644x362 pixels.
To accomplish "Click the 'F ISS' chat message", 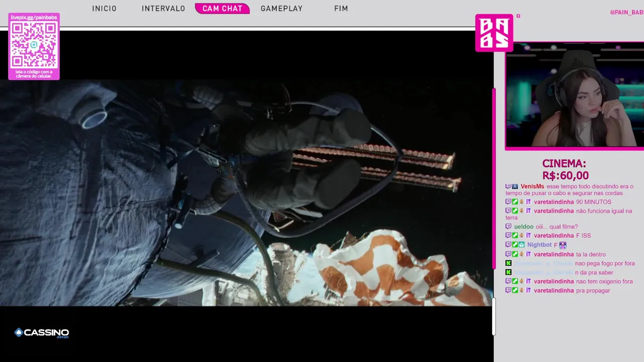I will (584, 236).
